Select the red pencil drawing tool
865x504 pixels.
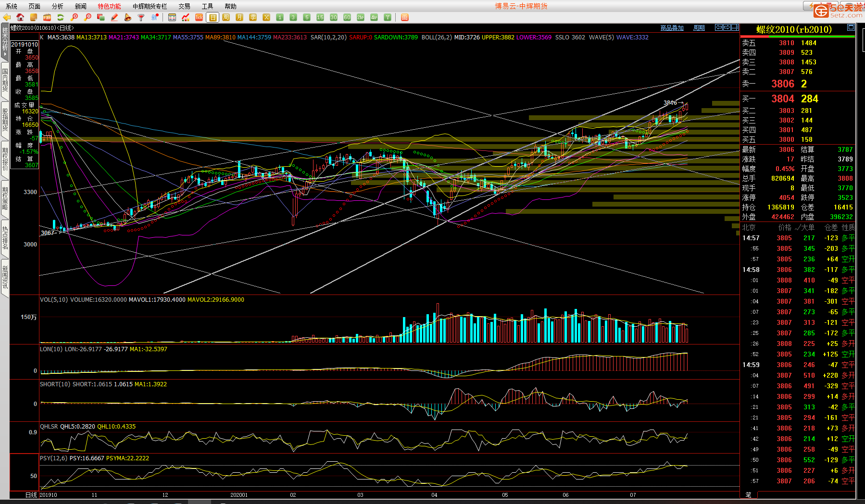coord(114,17)
